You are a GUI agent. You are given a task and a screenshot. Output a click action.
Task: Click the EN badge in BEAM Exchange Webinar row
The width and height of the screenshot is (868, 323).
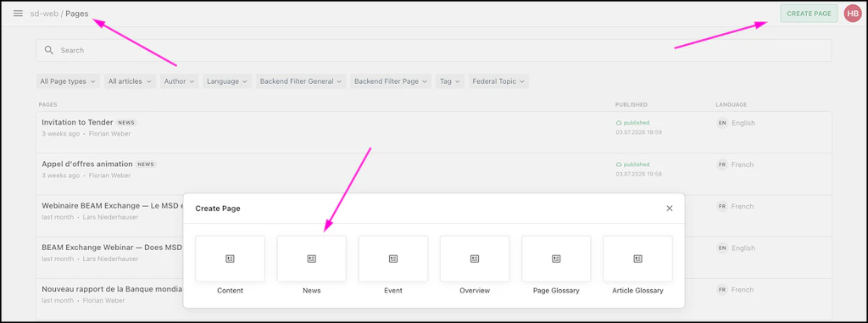(x=722, y=248)
